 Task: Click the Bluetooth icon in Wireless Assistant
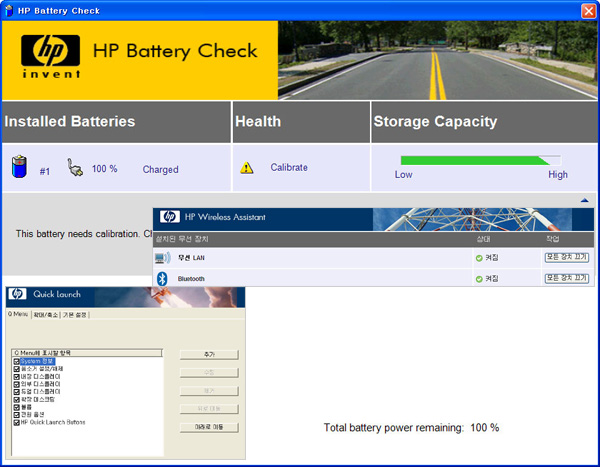pos(162,278)
